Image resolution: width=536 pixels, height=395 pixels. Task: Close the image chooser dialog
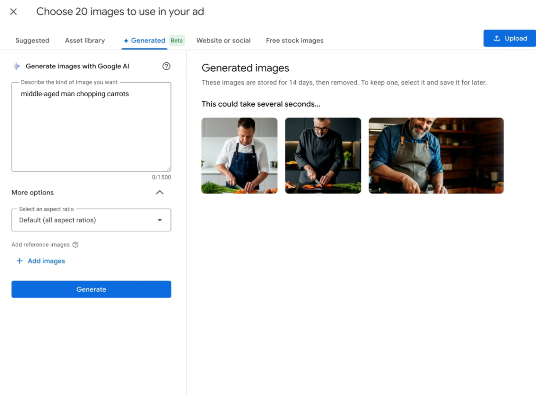(13, 12)
